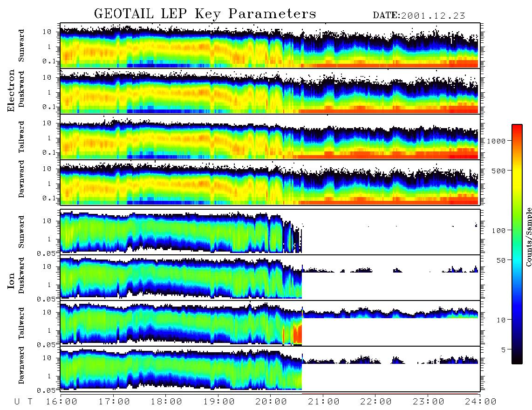The width and height of the screenshot is (532, 410).
Task: Select the 17:00 time tick label
Action: (114, 402)
